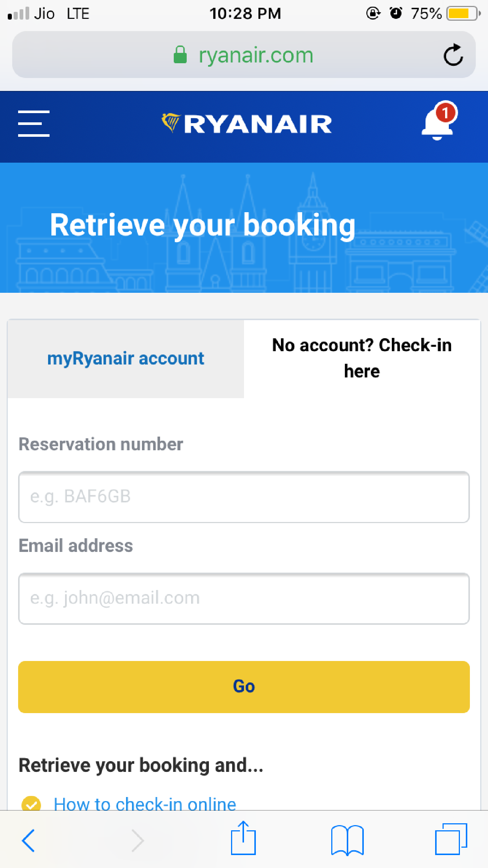Tap the forward arrow in Safari toolbar

[138, 840]
